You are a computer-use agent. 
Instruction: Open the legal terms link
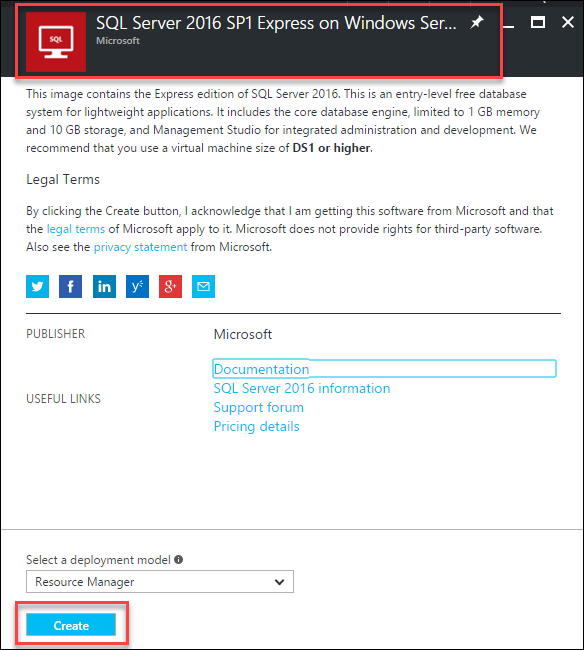coord(76,229)
